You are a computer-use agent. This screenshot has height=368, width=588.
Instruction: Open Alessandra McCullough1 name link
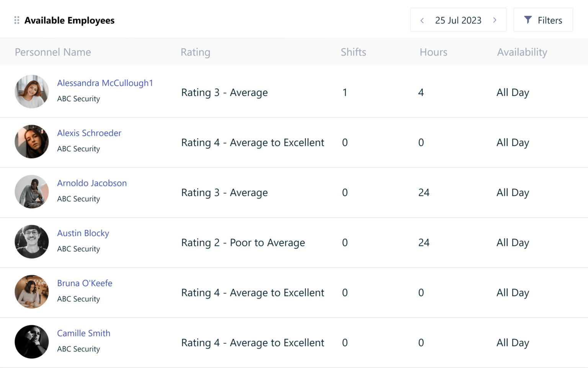click(x=105, y=83)
